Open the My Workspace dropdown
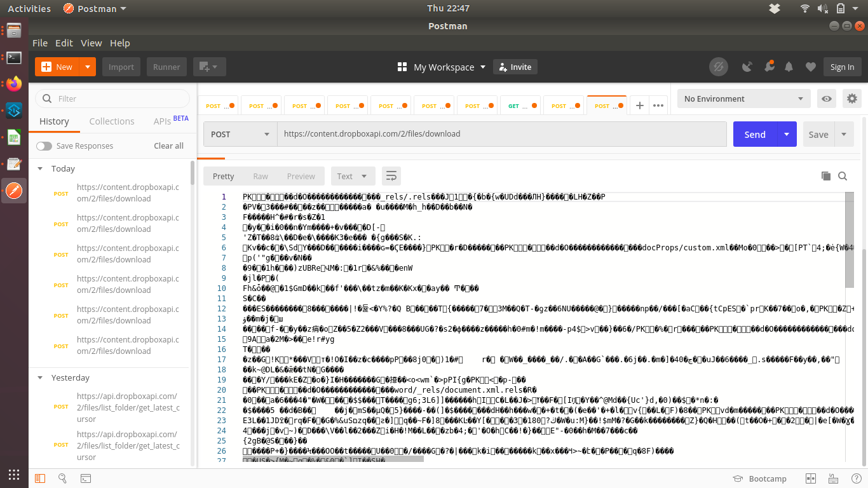868x488 pixels. coord(442,67)
